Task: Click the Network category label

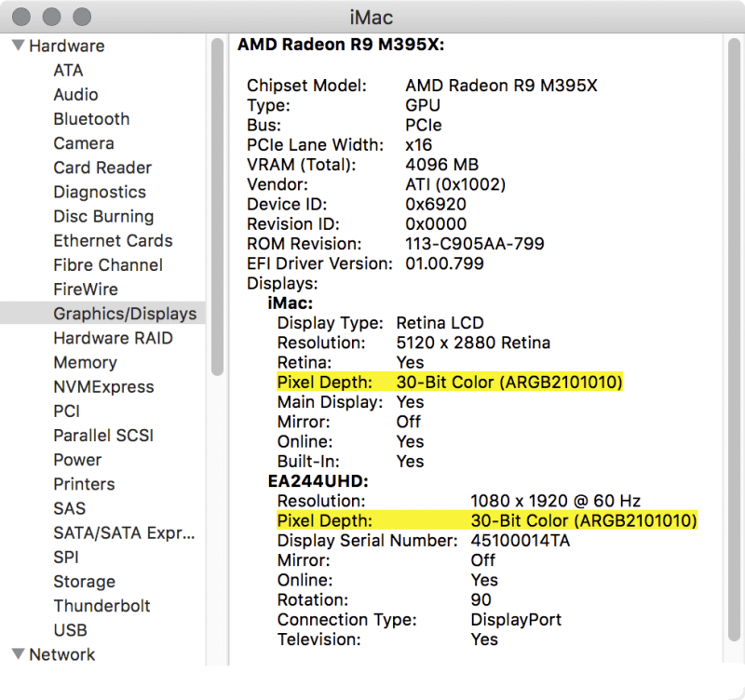Action: 61,654
